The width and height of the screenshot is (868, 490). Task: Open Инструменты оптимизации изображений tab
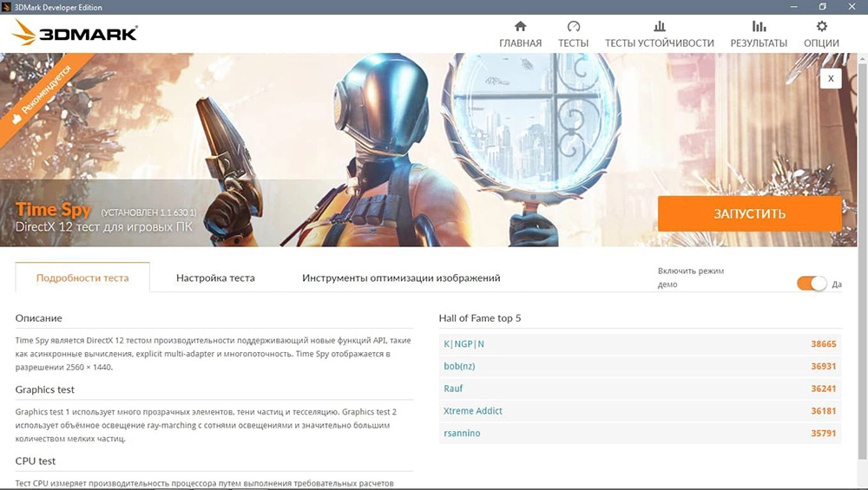tap(401, 278)
